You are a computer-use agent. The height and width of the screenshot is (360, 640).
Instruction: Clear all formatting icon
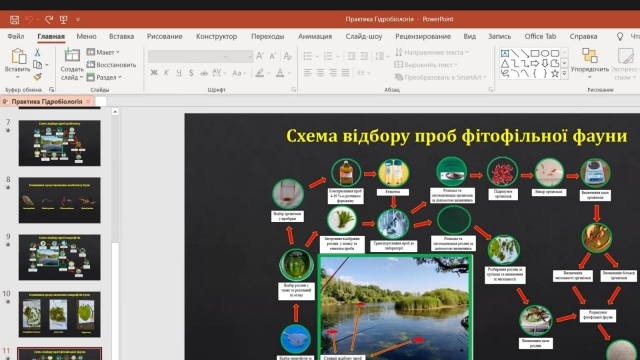[288, 56]
